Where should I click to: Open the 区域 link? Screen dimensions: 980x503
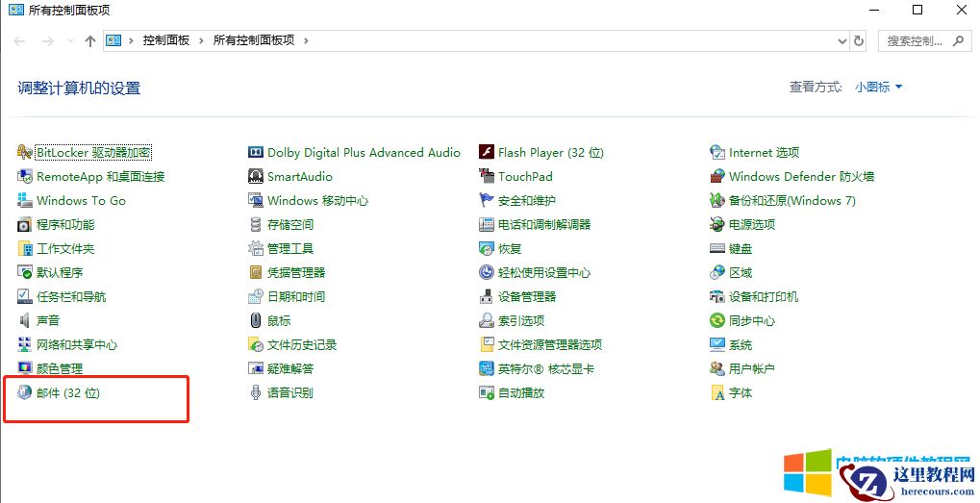click(741, 272)
